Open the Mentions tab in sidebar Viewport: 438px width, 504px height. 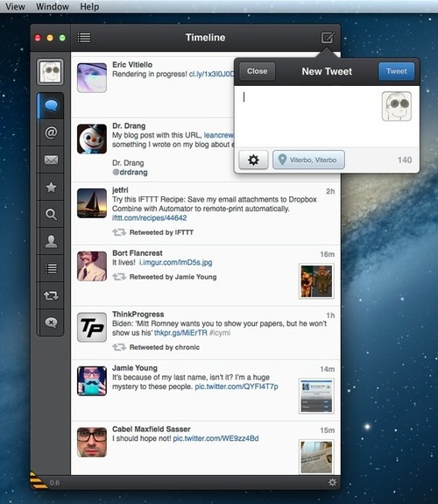(51, 132)
